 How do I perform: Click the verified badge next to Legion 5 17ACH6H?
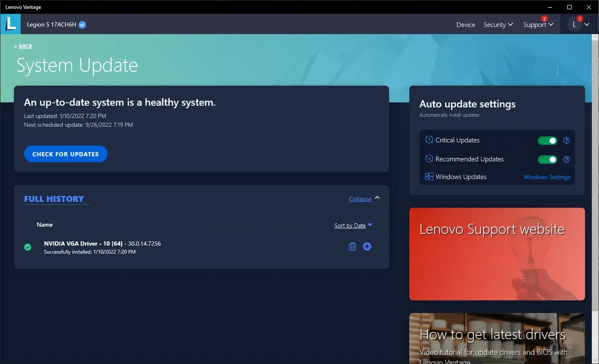(81, 25)
